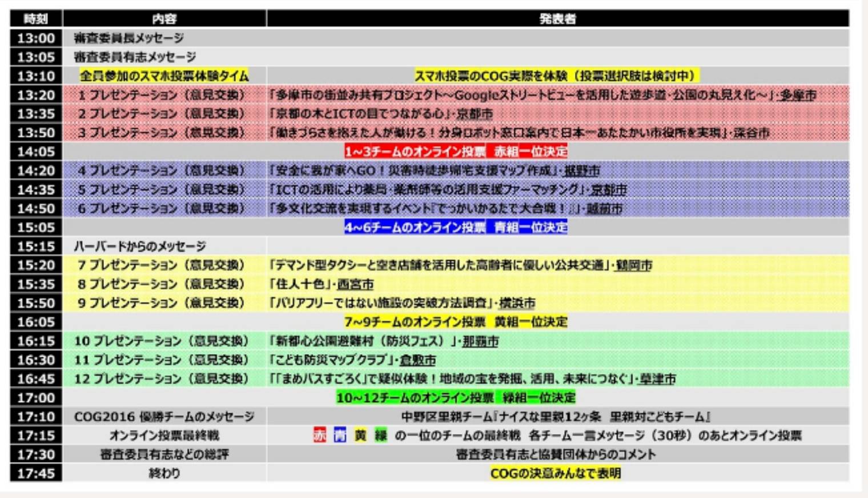Click the 内容 column header
The image size is (868, 498).
(x=164, y=18)
